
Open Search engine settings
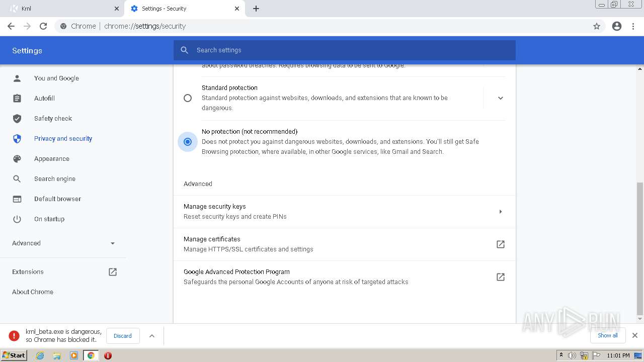[x=55, y=179]
